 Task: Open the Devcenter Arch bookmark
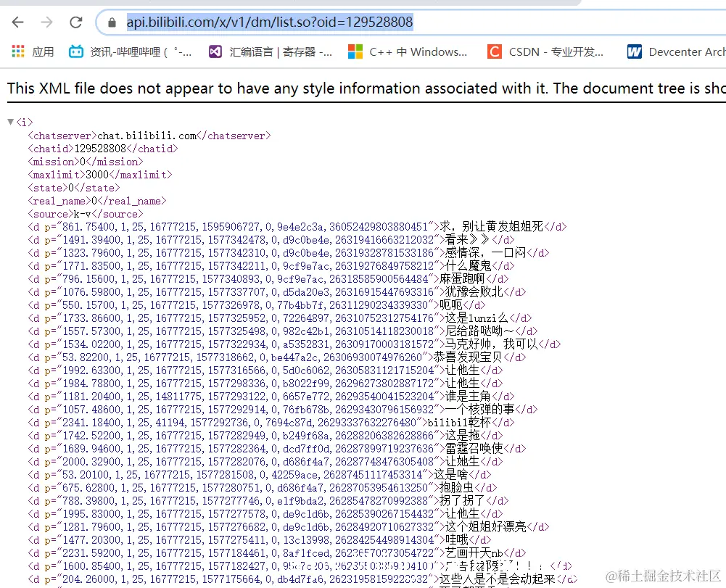pyautogui.click(x=687, y=52)
